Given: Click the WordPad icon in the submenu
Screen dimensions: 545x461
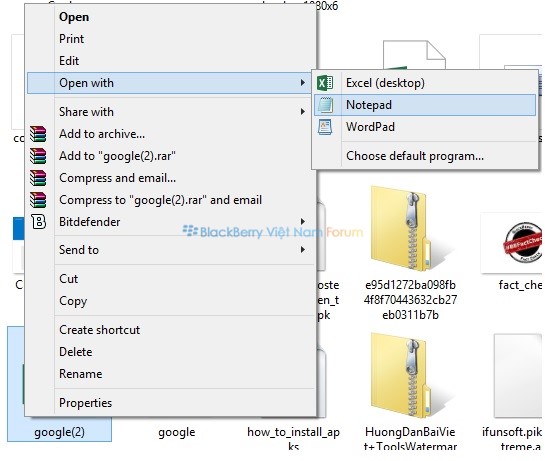Looking at the screenshot, I should [x=325, y=127].
